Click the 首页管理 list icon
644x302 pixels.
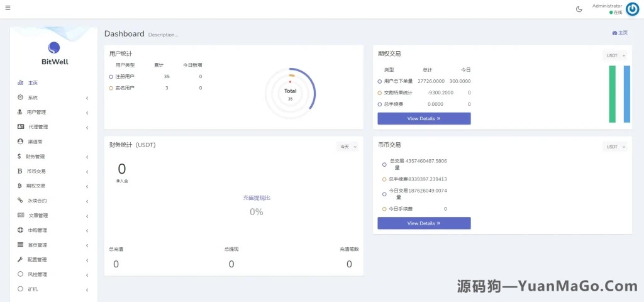[x=21, y=245]
